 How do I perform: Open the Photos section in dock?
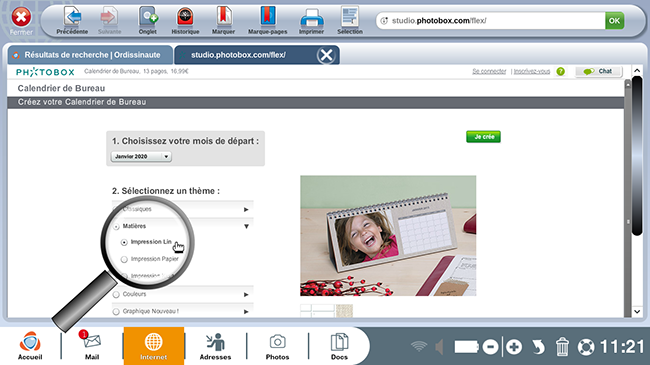tap(277, 346)
